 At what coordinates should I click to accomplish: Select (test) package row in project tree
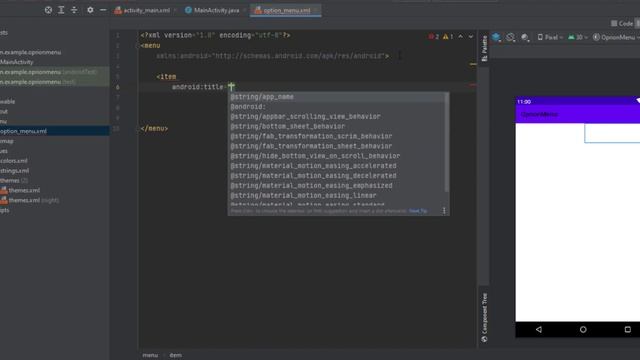pos(55,82)
